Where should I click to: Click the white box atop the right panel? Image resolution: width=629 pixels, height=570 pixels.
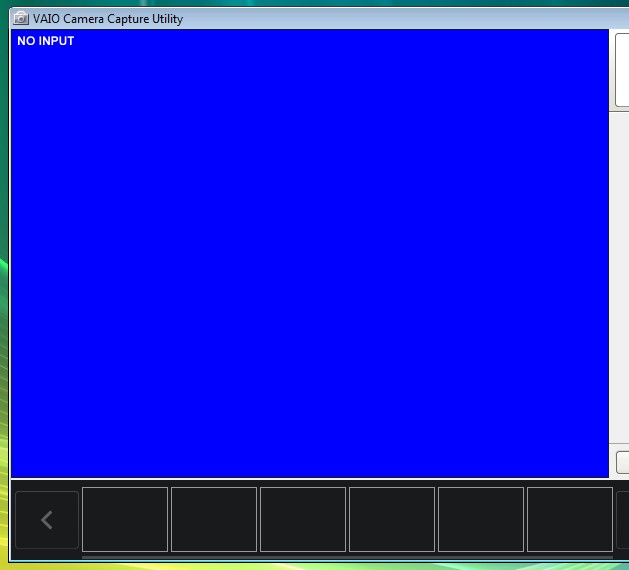621,68
